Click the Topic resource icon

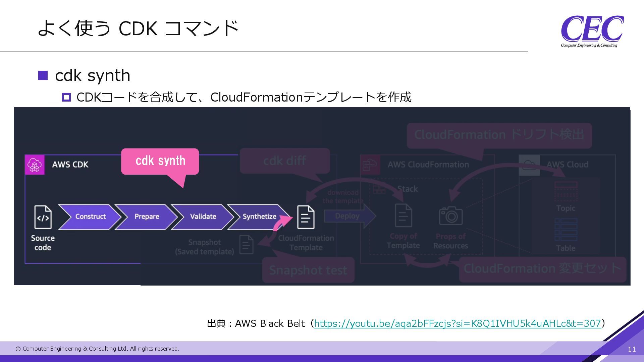click(x=566, y=191)
